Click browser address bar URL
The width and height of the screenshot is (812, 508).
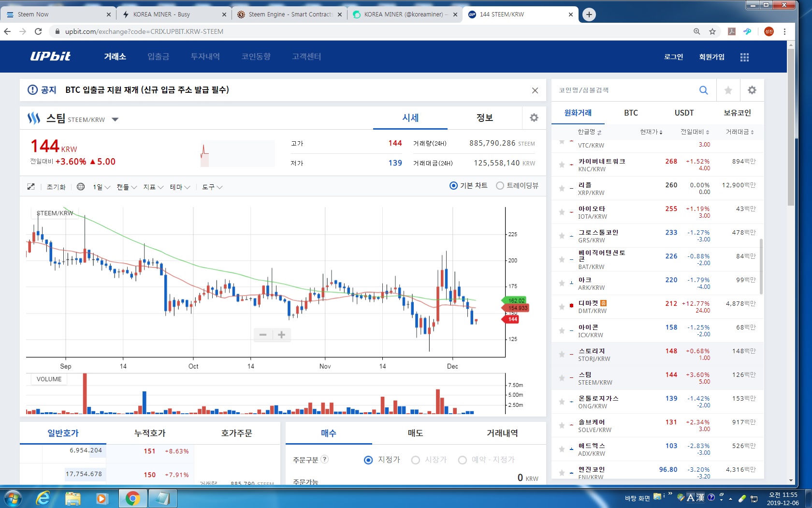click(144, 31)
